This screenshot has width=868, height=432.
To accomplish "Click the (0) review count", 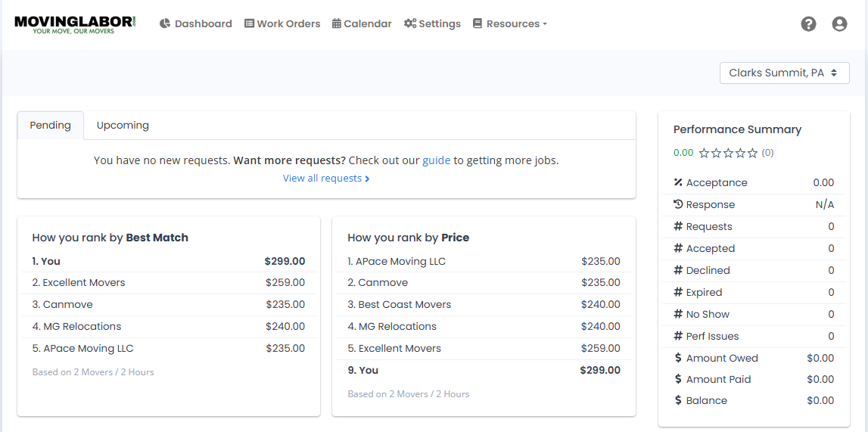I will (768, 154).
